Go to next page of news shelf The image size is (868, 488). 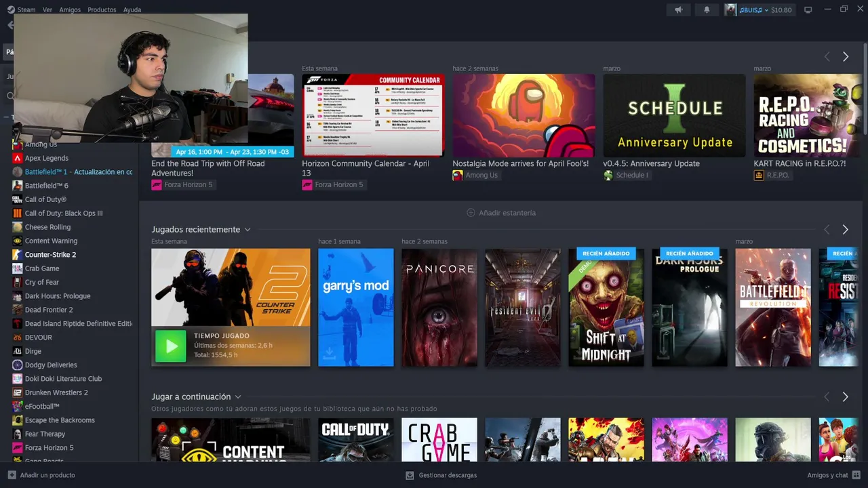click(845, 57)
